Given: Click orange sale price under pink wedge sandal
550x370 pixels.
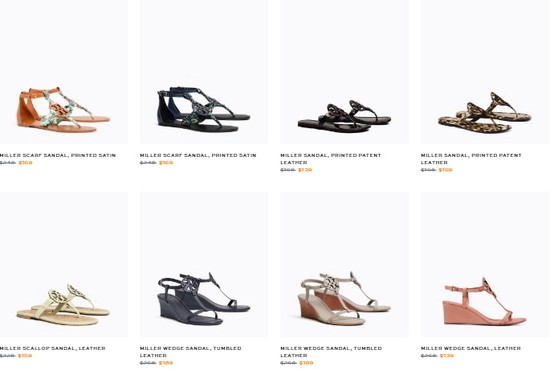Looking at the screenshot, I should (x=447, y=356).
